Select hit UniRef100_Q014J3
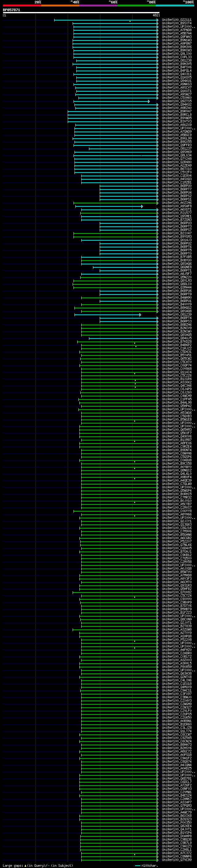The image size is (197, 868). (x=176, y=240)
